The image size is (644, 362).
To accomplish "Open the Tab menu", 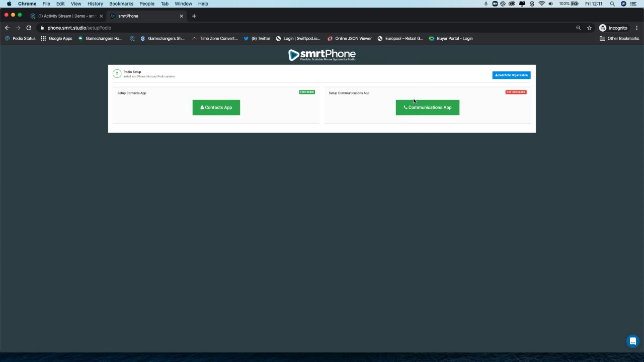I will coord(165,4).
